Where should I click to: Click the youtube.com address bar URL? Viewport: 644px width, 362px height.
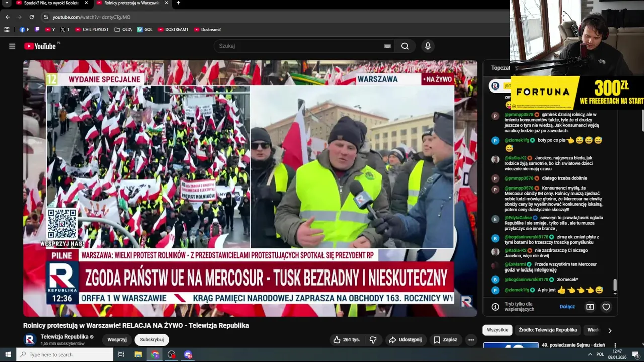click(92, 17)
